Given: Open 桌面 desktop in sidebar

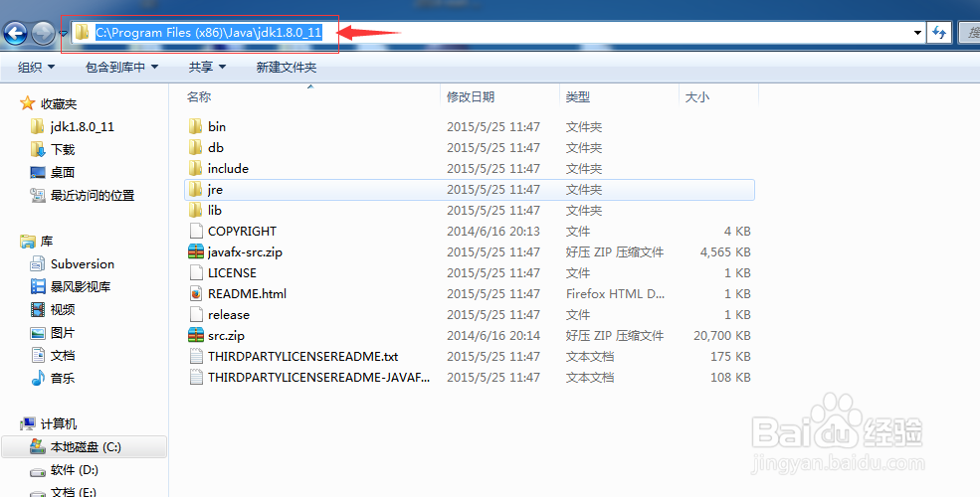Looking at the screenshot, I should click(x=63, y=172).
